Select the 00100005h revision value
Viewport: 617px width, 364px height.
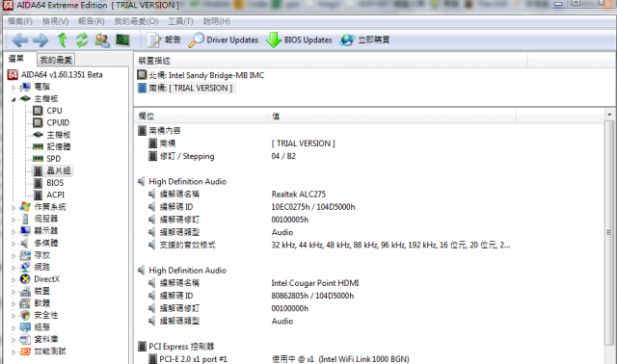coord(290,220)
